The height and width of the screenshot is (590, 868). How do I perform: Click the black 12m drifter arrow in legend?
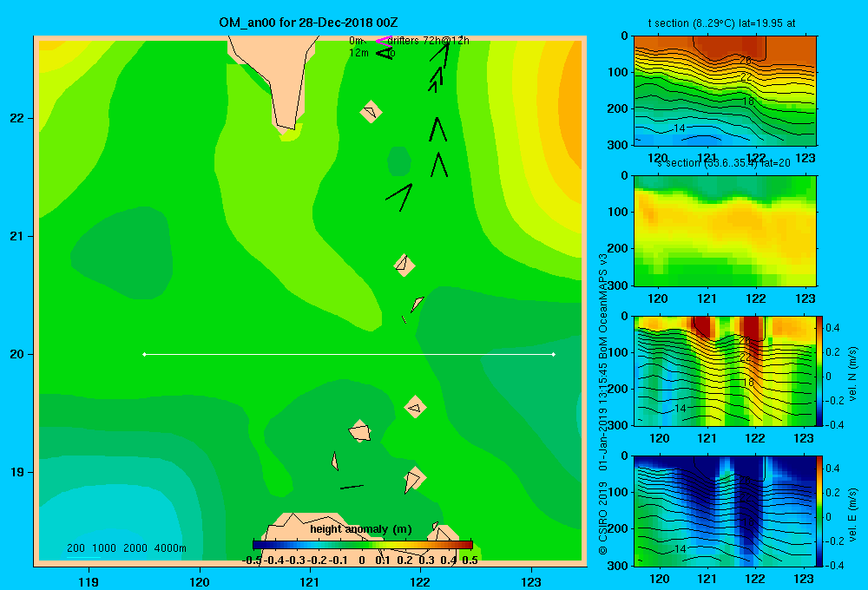pyautogui.click(x=384, y=53)
